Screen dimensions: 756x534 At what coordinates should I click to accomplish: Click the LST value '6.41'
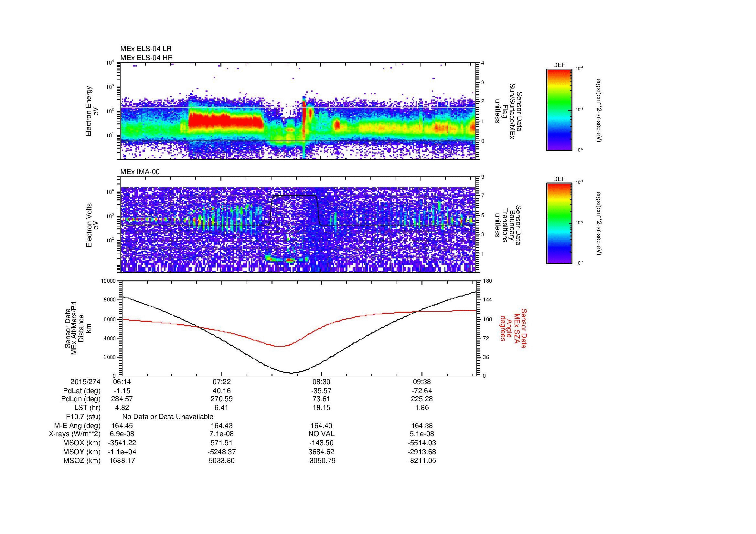pyautogui.click(x=222, y=408)
